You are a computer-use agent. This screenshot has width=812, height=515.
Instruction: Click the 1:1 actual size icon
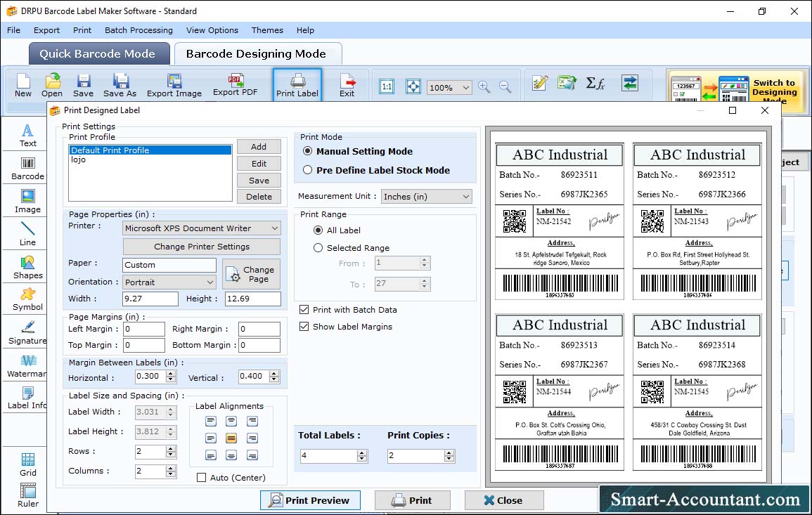point(387,86)
